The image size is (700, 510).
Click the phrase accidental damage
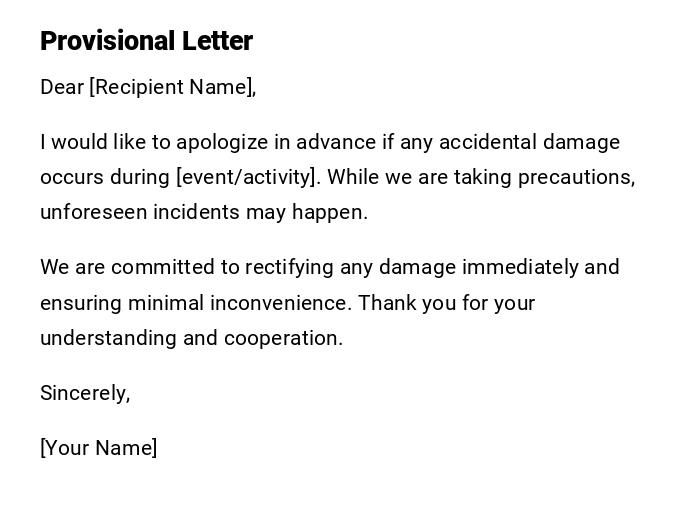coord(529,142)
